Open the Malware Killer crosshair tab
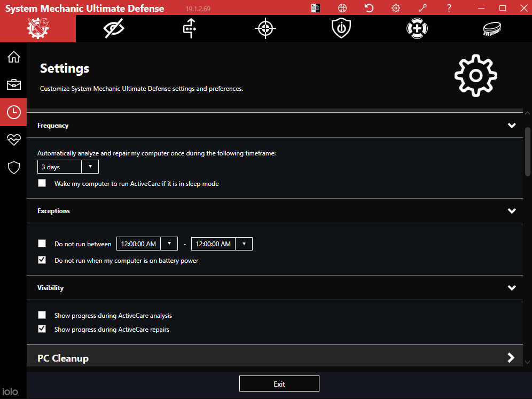The image size is (532, 399). 265,28
